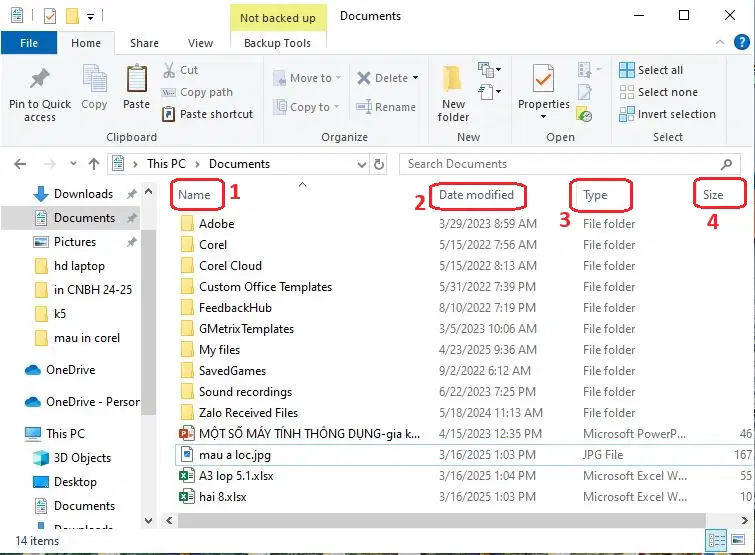Viewport: 755px width, 555px height.
Task: Click the Paste clipboard icon
Action: point(136,78)
